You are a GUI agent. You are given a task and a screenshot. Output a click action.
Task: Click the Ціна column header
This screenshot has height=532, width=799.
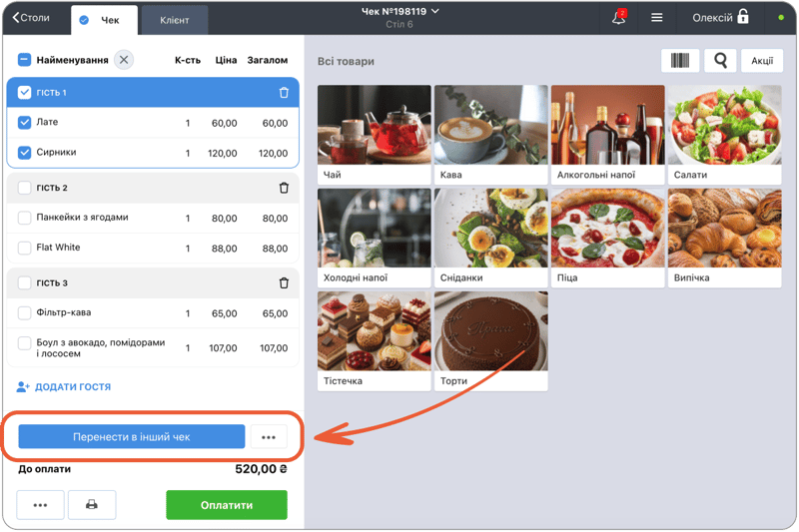tap(226, 60)
